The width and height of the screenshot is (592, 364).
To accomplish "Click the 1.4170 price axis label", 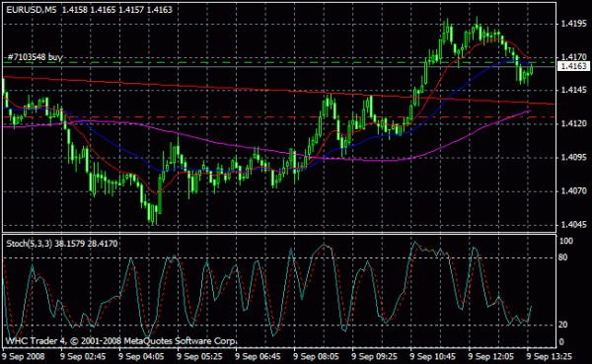I will click(574, 57).
